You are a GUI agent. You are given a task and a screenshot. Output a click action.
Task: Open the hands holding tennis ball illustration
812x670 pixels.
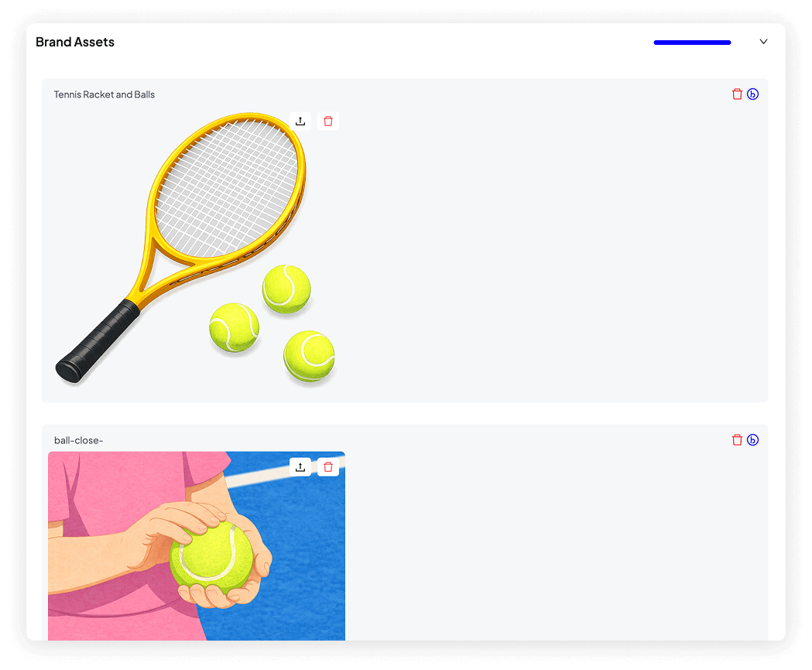tap(197, 545)
